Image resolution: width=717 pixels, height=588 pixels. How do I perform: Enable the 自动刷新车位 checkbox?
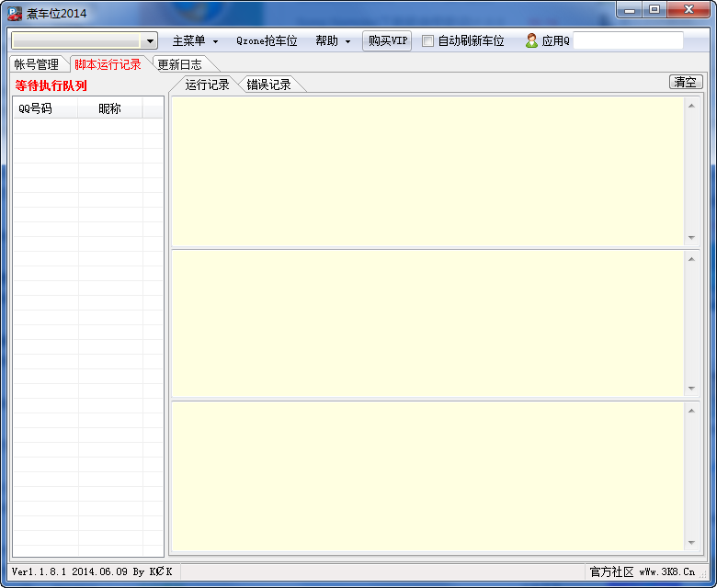pos(427,40)
